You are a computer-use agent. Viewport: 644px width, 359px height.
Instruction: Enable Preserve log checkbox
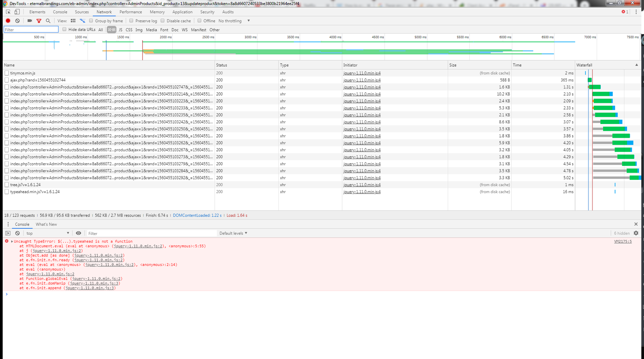coord(131,21)
